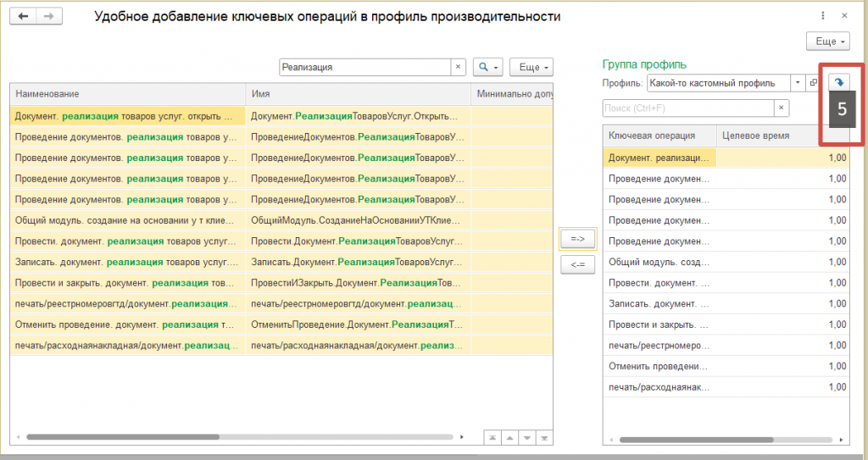This screenshot has width=868, height=460.
Task: Jump to first row of left list
Action: pyautogui.click(x=492, y=437)
